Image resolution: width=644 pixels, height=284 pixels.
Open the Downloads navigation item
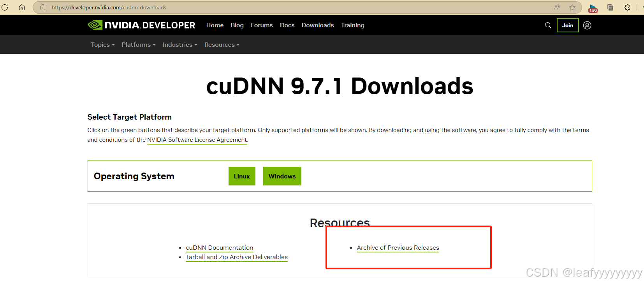point(318,25)
